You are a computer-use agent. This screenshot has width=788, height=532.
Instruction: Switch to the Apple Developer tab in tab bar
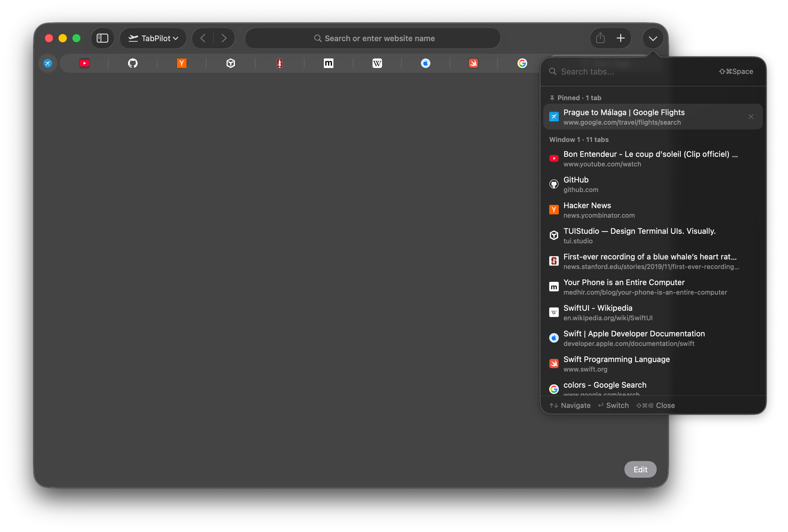click(426, 63)
